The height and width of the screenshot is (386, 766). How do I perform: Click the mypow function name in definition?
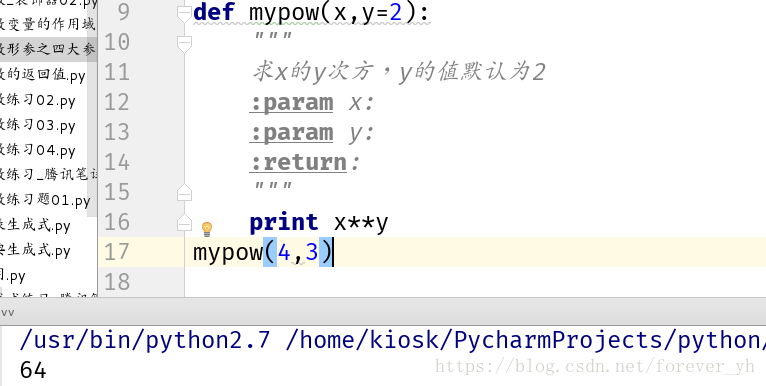[284, 14]
